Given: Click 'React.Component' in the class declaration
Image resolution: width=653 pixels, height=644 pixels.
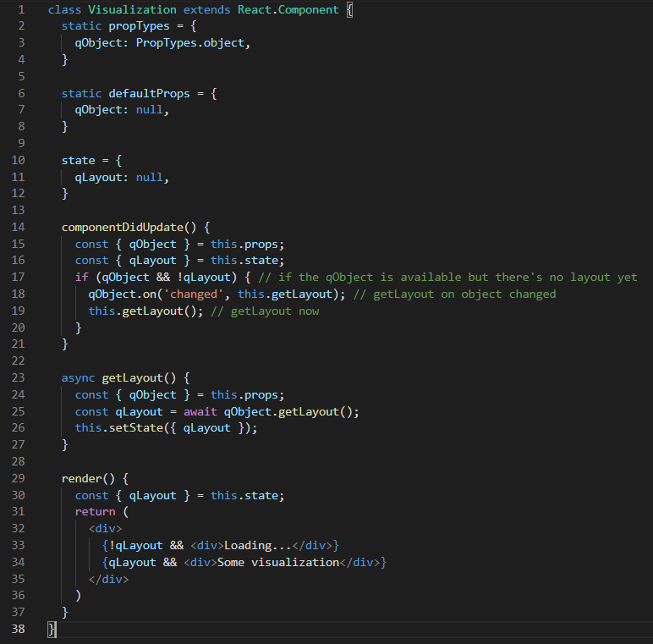Looking at the screenshot, I should point(288,9).
